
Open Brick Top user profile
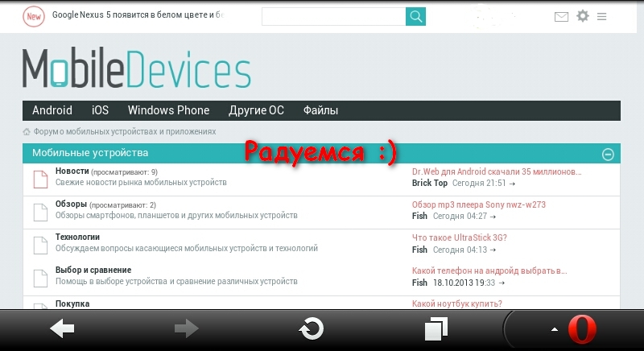[x=430, y=183]
